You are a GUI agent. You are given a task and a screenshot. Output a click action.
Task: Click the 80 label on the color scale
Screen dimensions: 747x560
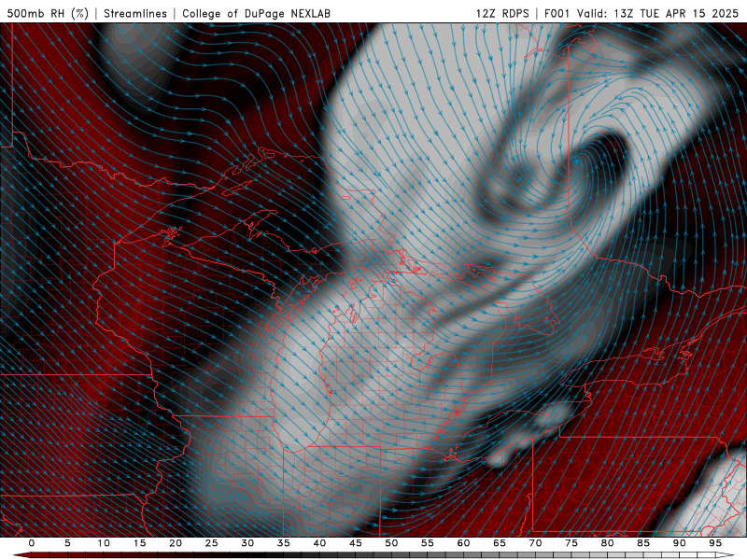[x=608, y=543]
